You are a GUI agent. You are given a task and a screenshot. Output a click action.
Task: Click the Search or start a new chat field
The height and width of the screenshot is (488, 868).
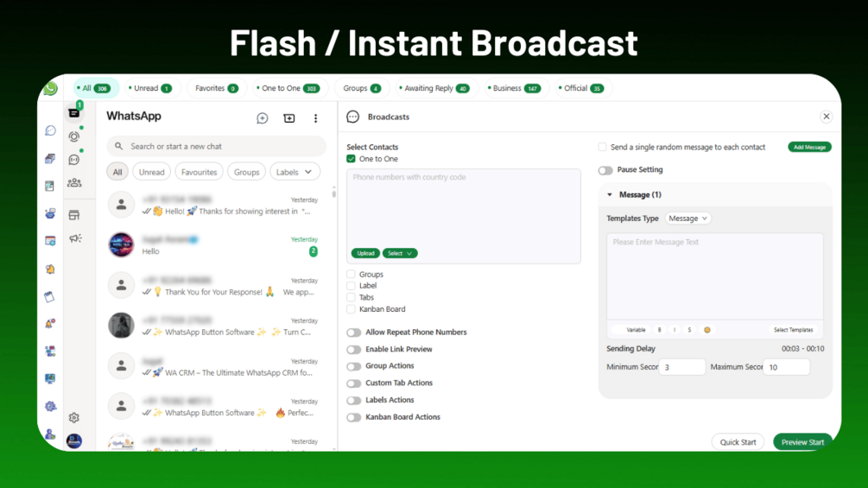217,147
